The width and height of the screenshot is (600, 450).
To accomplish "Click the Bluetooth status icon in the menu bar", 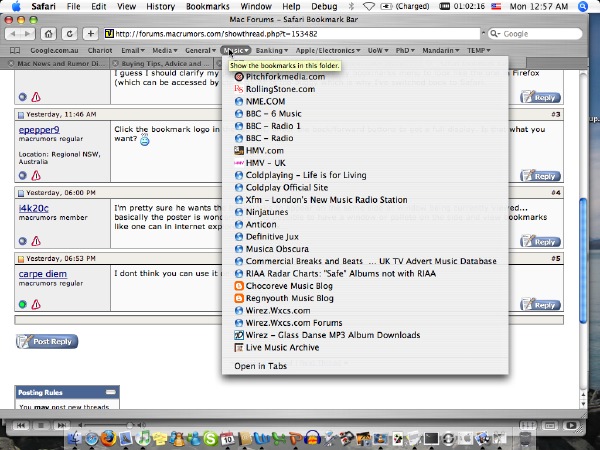I will coord(351,6).
